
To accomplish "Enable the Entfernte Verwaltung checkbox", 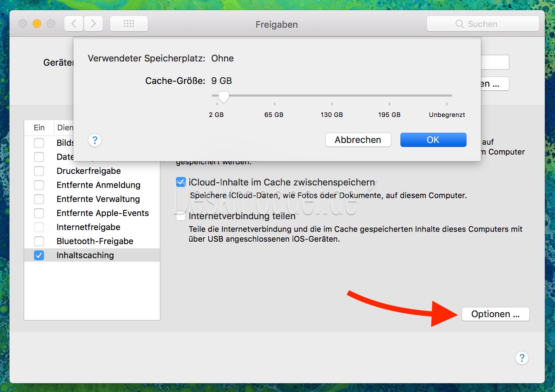I will click(39, 199).
